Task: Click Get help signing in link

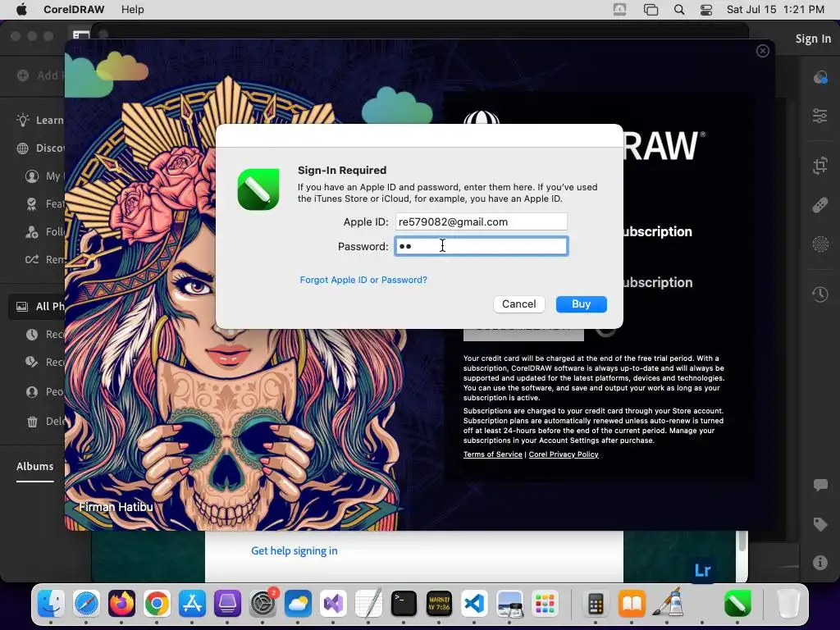Action: [x=294, y=550]
